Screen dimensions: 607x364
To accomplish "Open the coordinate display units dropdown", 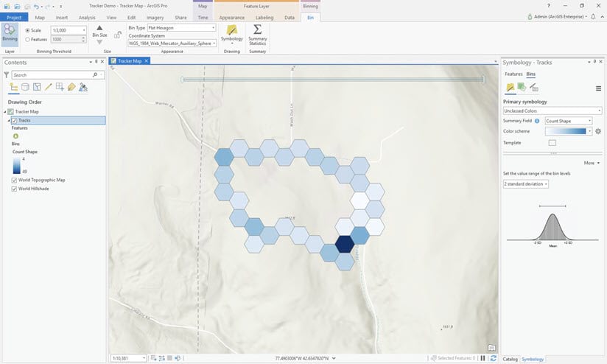I will coord(334,358).
